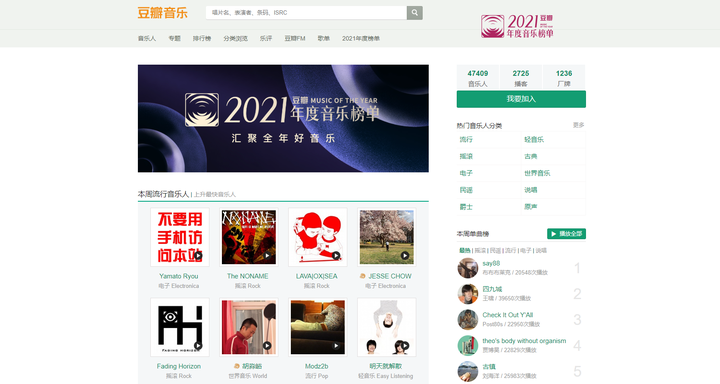Play The NONAME cover play icon

(267, 256)
